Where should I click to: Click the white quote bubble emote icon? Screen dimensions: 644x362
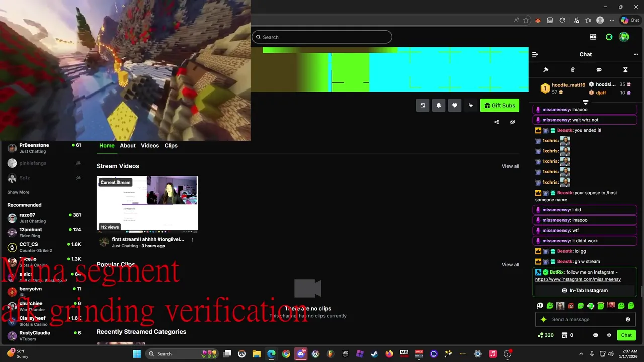(x=540, y=306)
